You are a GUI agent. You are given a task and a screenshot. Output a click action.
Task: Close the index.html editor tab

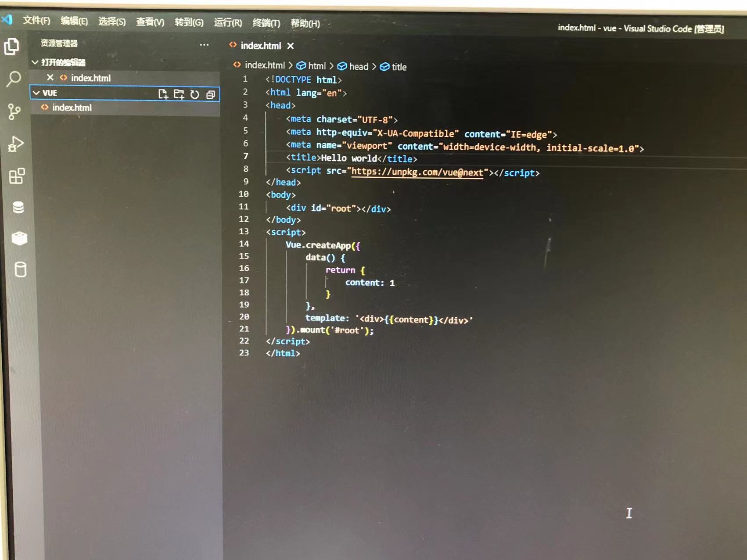290,46
